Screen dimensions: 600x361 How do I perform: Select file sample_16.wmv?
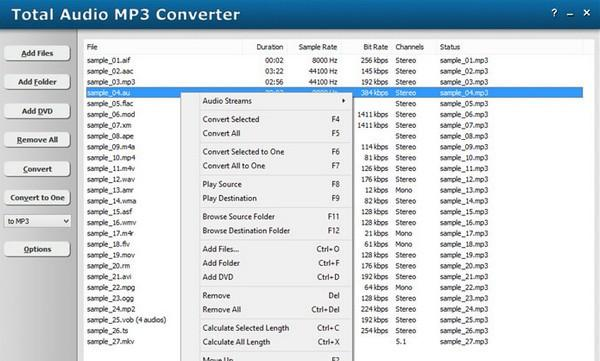(x=111, y=222)
